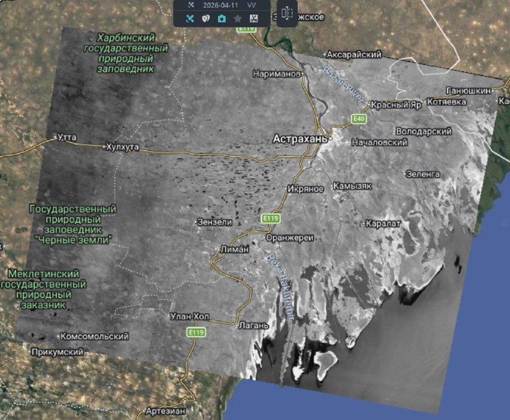Screen dimensions: 510x420
Task: Click the Камызяк town label
Action: coord(351,188)
